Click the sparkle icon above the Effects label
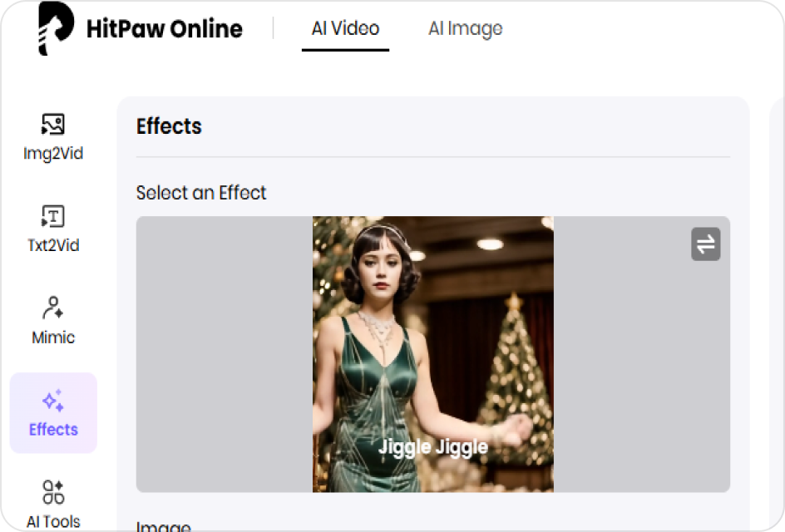This screenshot has height=532, width=785. point(53,399)
